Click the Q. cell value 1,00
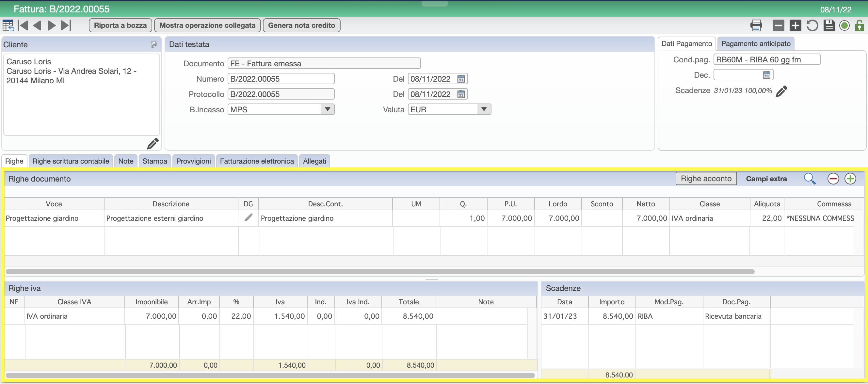The image size is (868, 384). point(464,218)
